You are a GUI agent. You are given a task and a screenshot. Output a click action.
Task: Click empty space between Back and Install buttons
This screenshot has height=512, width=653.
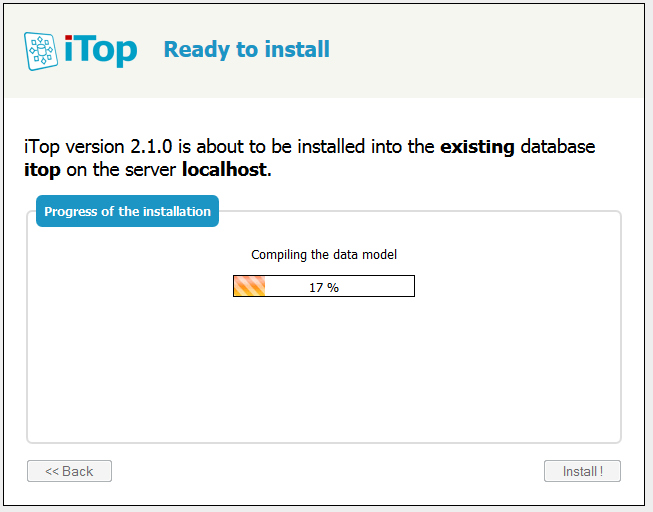327,471
